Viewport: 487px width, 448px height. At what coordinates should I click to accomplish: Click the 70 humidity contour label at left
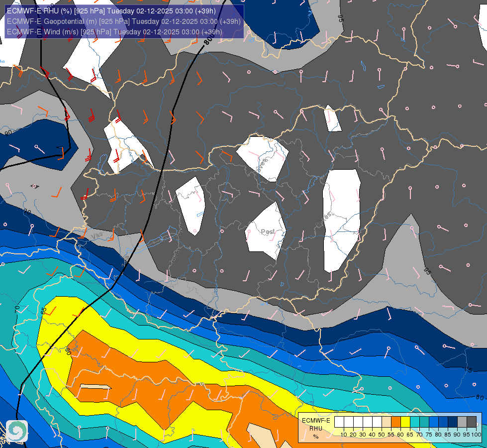point(17,309)
